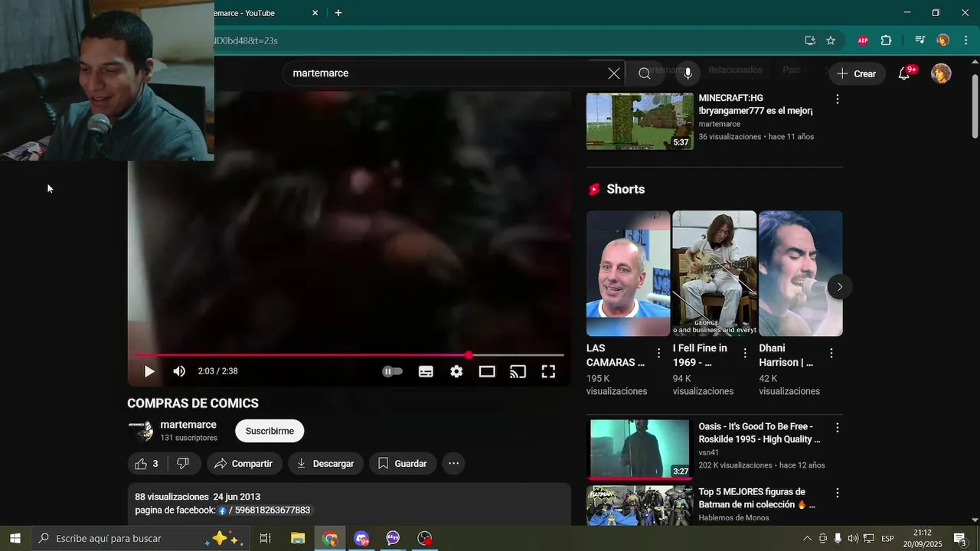Viewport: 980px width, 551px height.
Task: Switch to Chrome on the taskbar
Action: pos(330,539)
